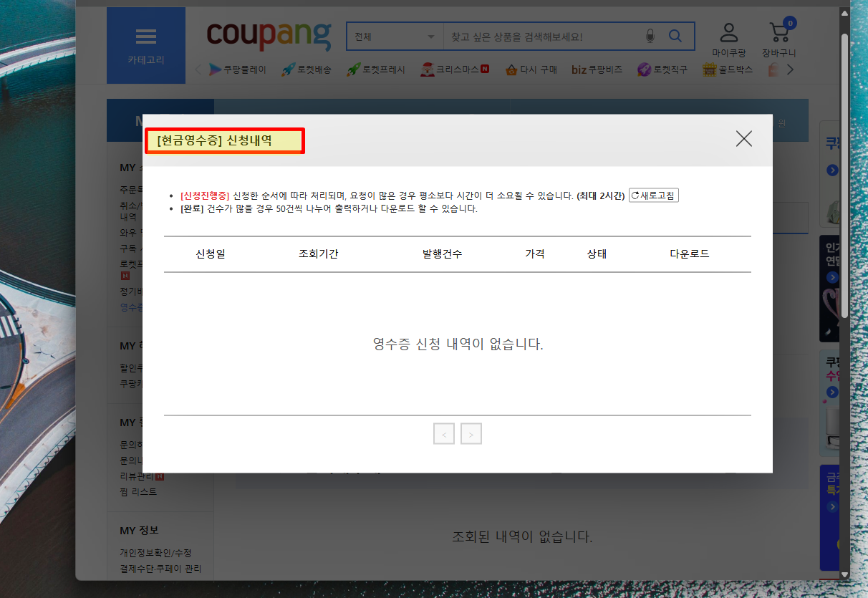Open biz 쿠팡비즈 shortcut
This screenshot has height=598, width=868.
[597, 69]
